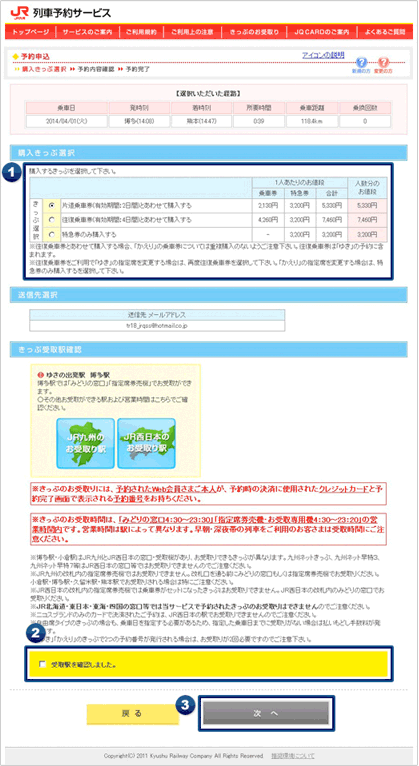This screenshot has height=766, width=419.
Task: Select the 特急券のみ購入する option
Action: 51,234
